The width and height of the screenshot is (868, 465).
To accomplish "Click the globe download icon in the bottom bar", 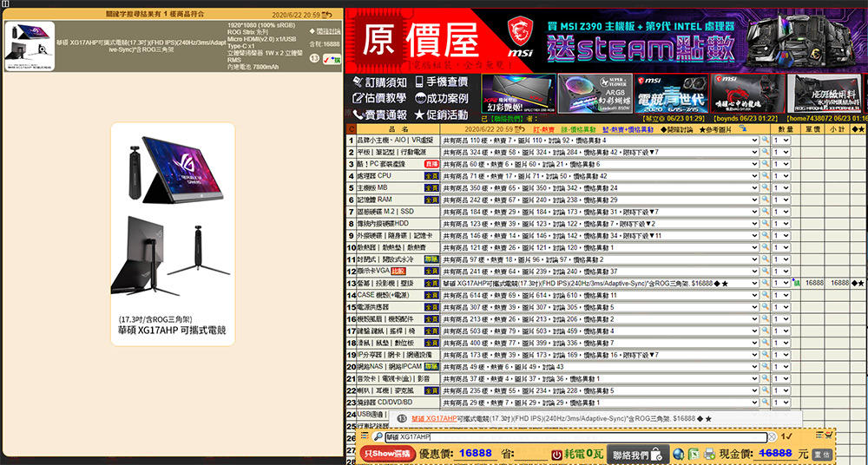I will (x=678, y=455).
